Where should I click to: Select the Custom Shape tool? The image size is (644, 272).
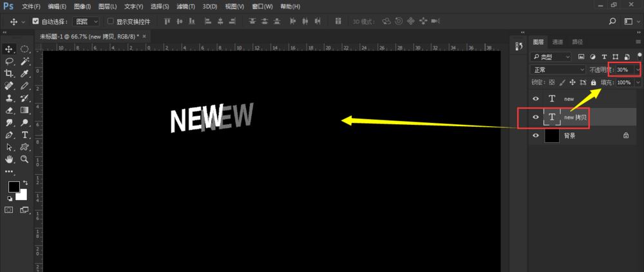(24, 147)
